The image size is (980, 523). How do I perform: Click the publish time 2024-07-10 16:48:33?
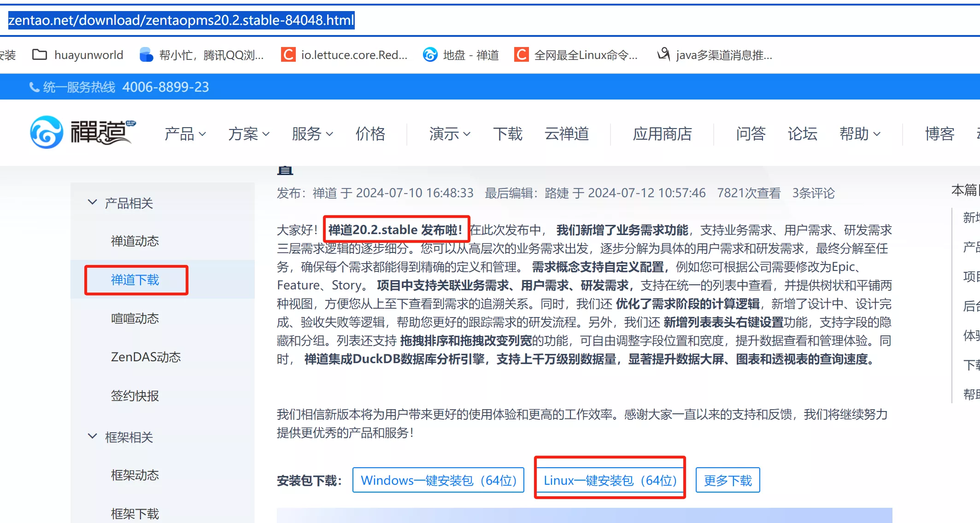coord(415,193)
